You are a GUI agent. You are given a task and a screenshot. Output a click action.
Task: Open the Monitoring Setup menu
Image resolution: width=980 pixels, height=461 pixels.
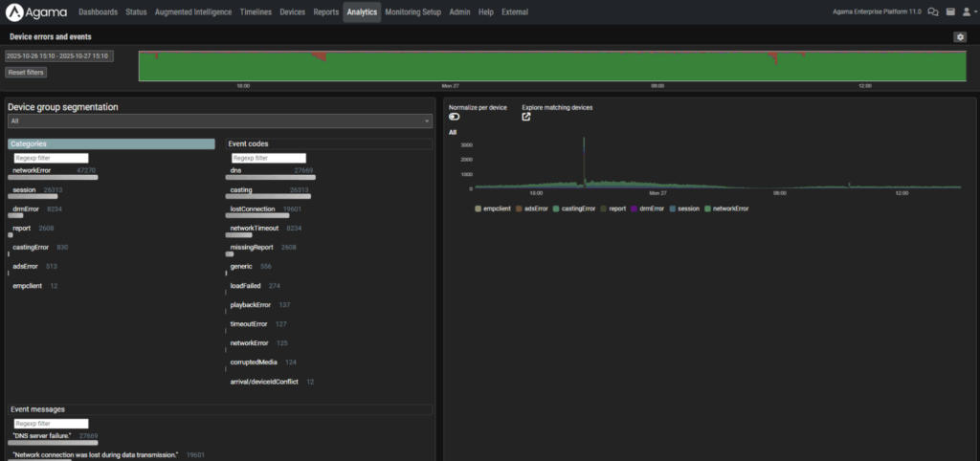pos(412,12)
